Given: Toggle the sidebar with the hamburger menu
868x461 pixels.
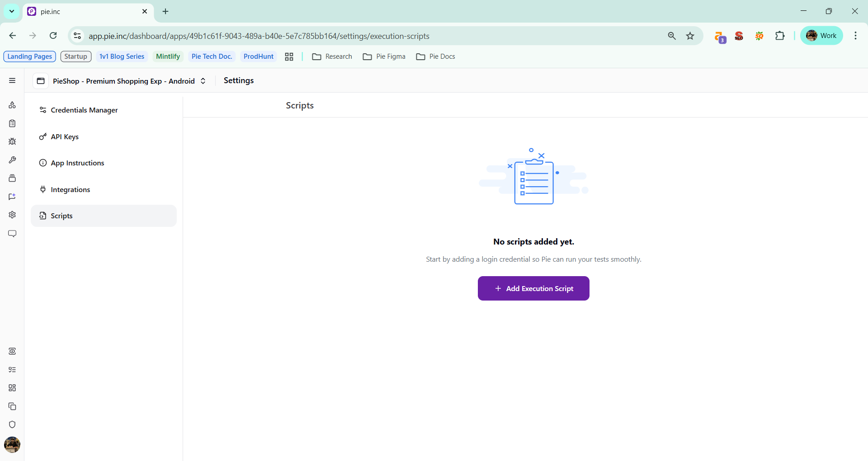Looking at the screenshot, I should pyautogui.click(x=12, y=80).
